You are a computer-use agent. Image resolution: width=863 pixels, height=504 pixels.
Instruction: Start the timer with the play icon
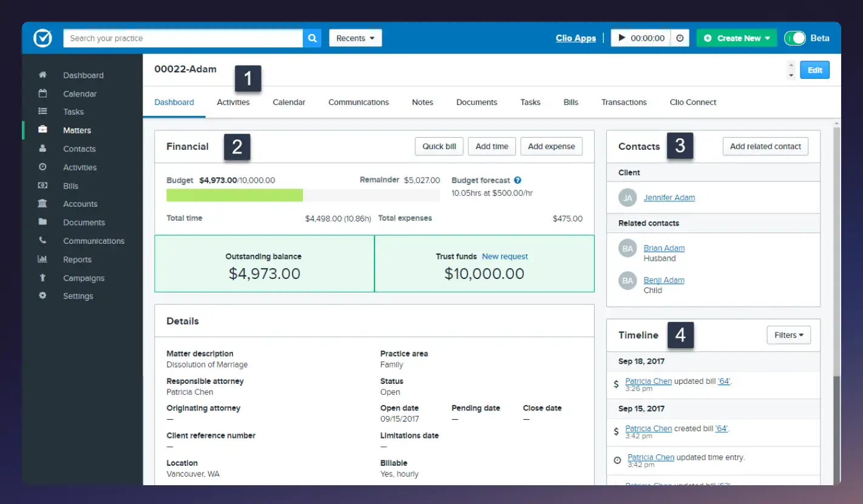[x=622, y=38]
